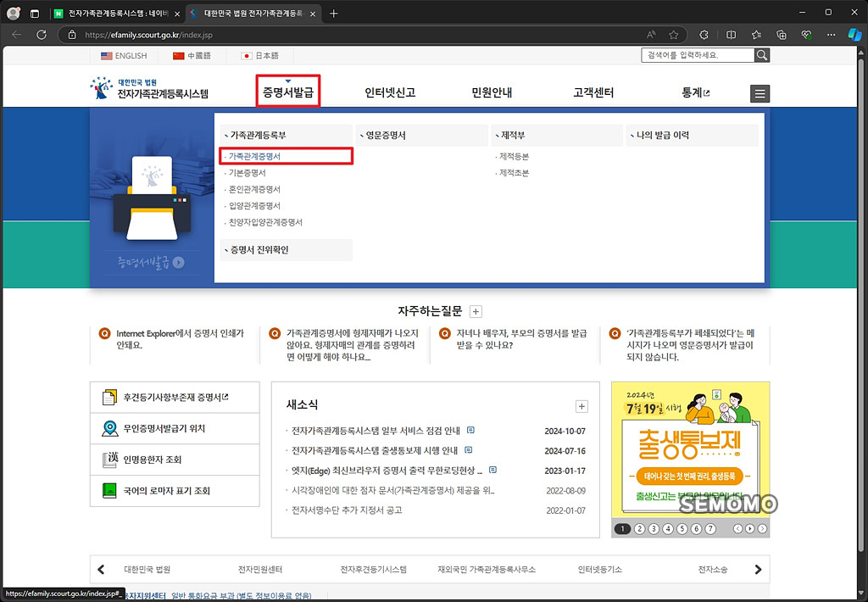Open the 출생통보제 yellow banner
This screenshot has width=868, height=602.
(x=690, y=449)
